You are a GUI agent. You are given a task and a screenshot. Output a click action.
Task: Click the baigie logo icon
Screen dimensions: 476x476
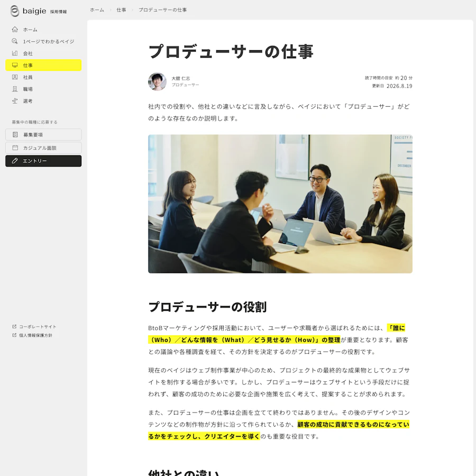15,11
